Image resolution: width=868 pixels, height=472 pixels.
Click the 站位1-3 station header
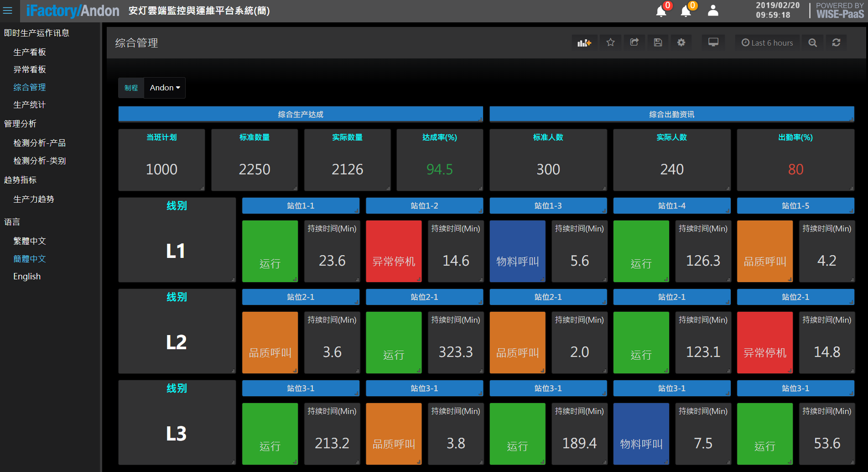pos(548,206)
